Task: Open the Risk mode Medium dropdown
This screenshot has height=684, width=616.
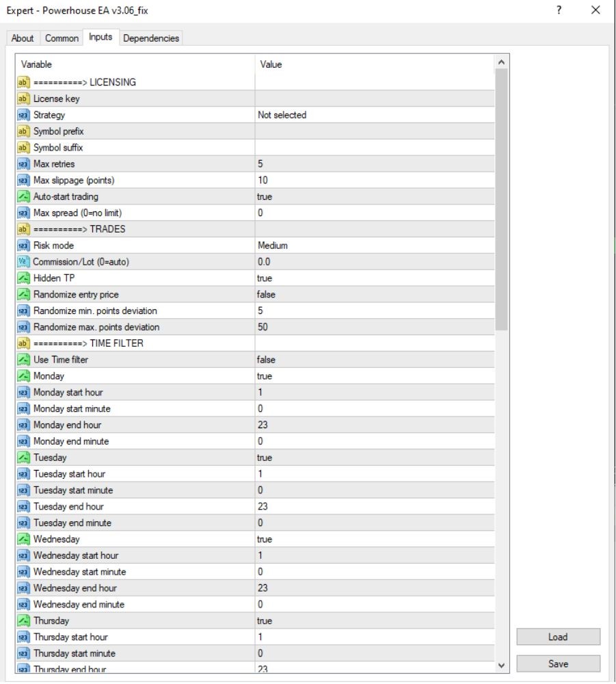Action: (x=375, y=246)
